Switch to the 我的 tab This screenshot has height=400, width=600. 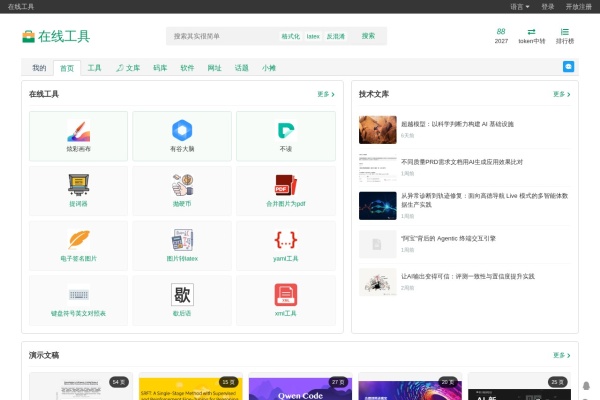39,68
